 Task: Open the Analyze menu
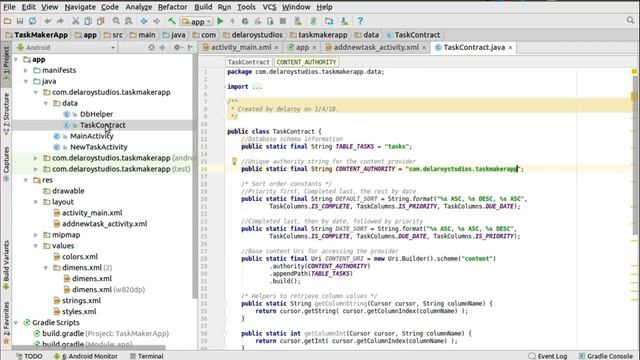[138, 7]
